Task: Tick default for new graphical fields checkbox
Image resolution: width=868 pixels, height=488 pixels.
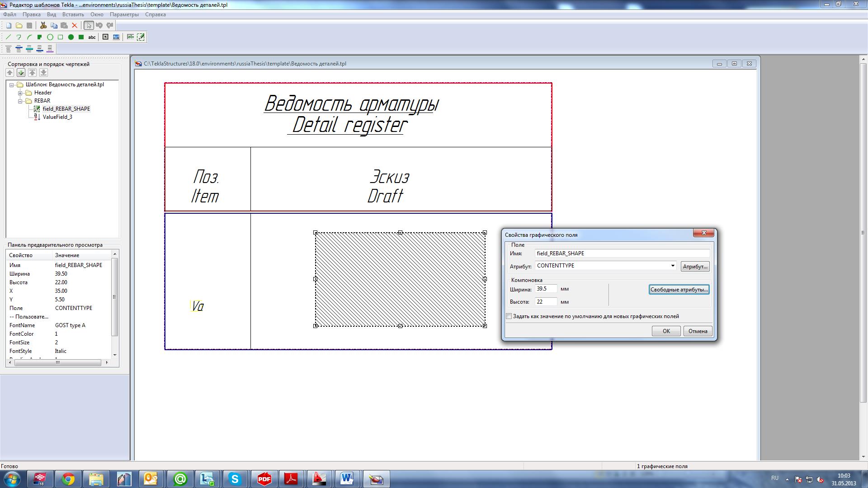Action: (509, 316)
